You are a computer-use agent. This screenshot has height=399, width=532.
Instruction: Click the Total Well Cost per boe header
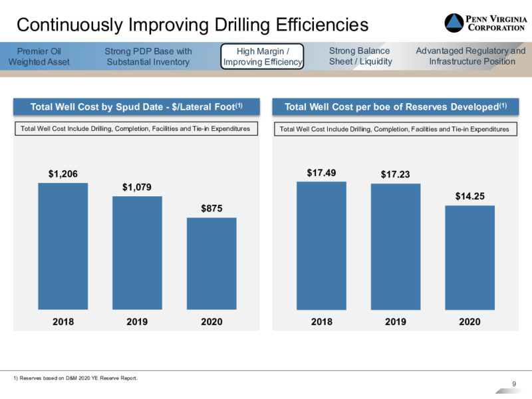tap(396, 107)
